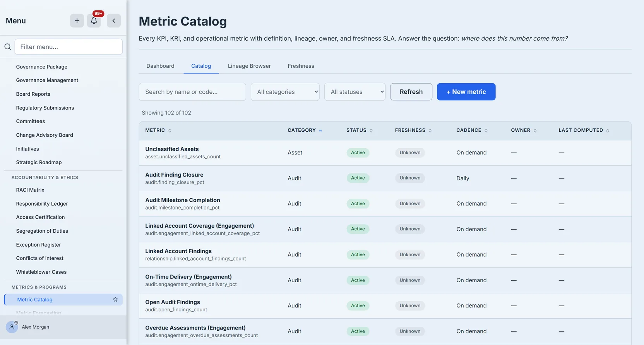Toggle favorite star on Metric Catalog
The image size is (644, 345).
(x=115, y=300)
